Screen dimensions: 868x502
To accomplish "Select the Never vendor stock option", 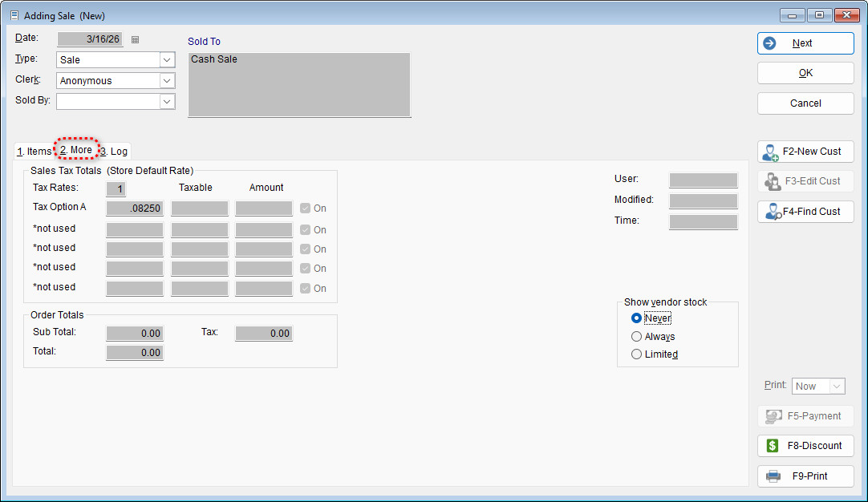I will pyautogui.click(x=637, y=318).
